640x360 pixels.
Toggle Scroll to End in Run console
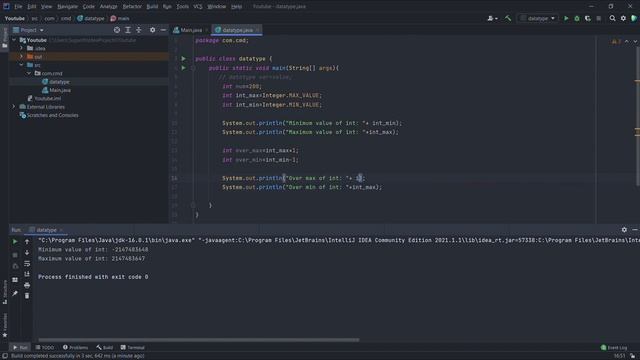(x=27, y=274)
